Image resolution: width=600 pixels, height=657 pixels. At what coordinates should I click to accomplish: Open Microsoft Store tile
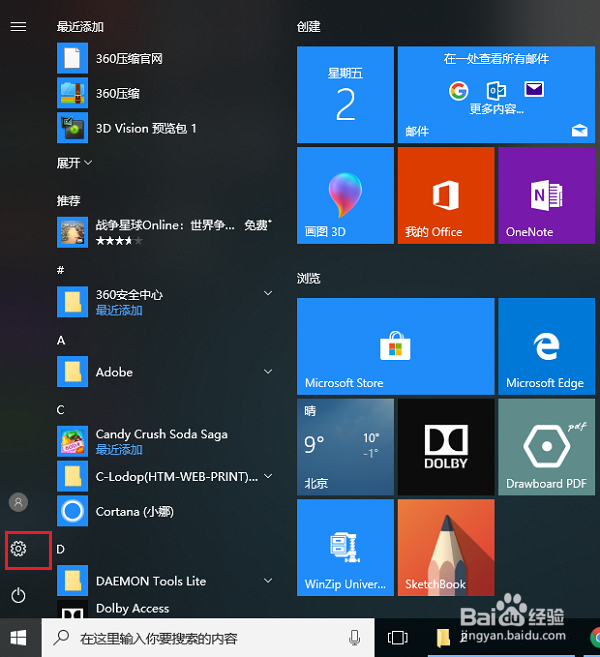[x=396, y=346]
